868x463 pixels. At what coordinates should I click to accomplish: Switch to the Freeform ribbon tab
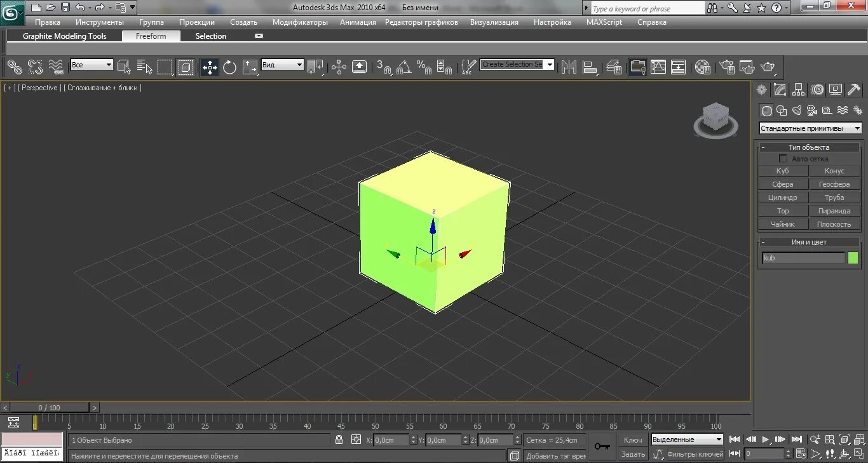[151, 36]
